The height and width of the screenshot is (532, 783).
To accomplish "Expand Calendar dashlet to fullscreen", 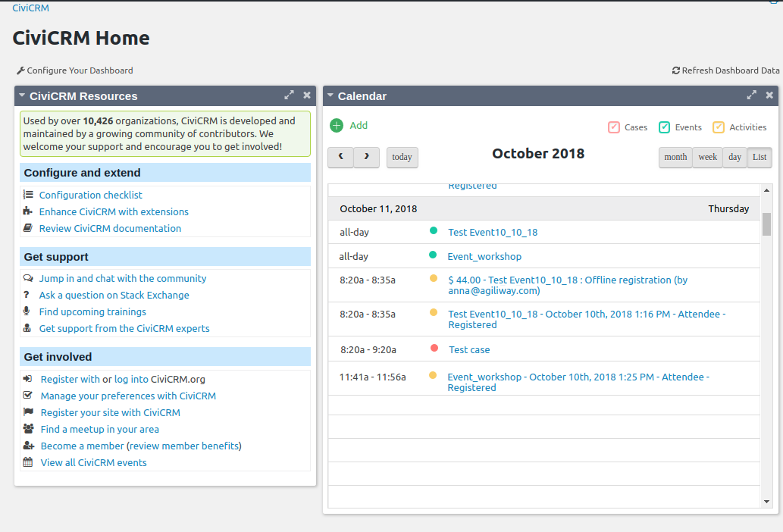I will tap(751, 95).
